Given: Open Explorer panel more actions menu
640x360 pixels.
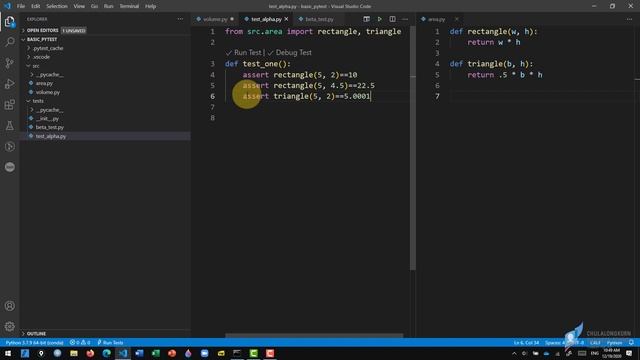Looking at the screenshot, I should (x=180, y=19).
